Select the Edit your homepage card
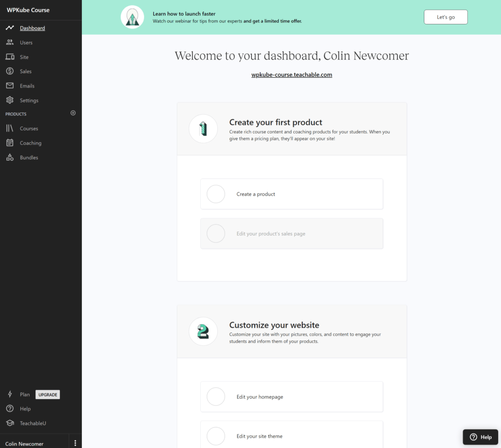The width and height of the screenshot is (501, 448). (x=292, y=397)
